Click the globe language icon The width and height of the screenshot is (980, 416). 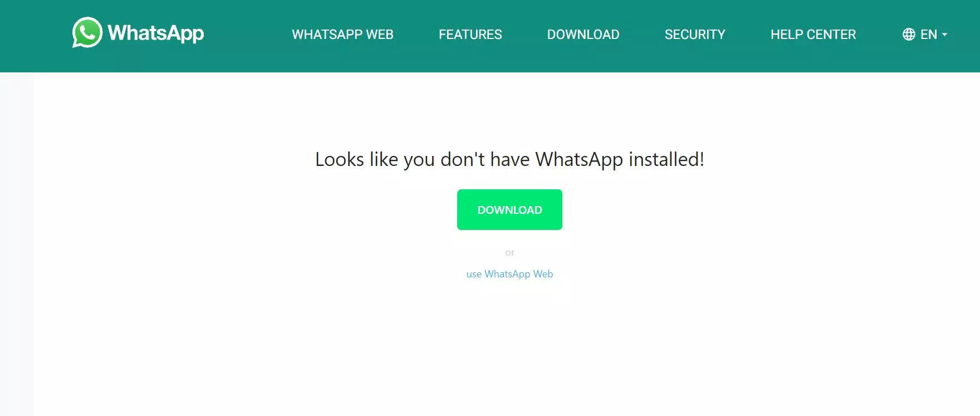[x=909, y=35]
